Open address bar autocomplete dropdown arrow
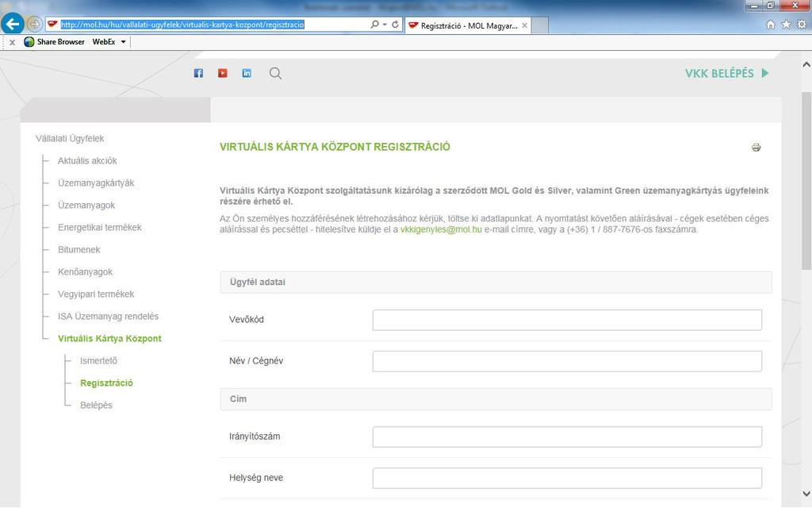 (x=385, y=25)
